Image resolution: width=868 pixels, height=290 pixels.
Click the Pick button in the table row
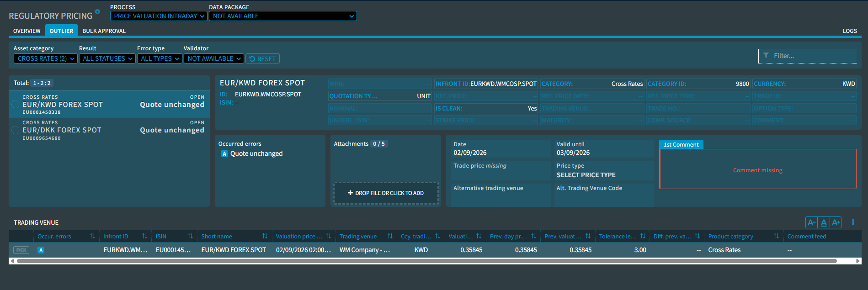click(x=21, y=250)
